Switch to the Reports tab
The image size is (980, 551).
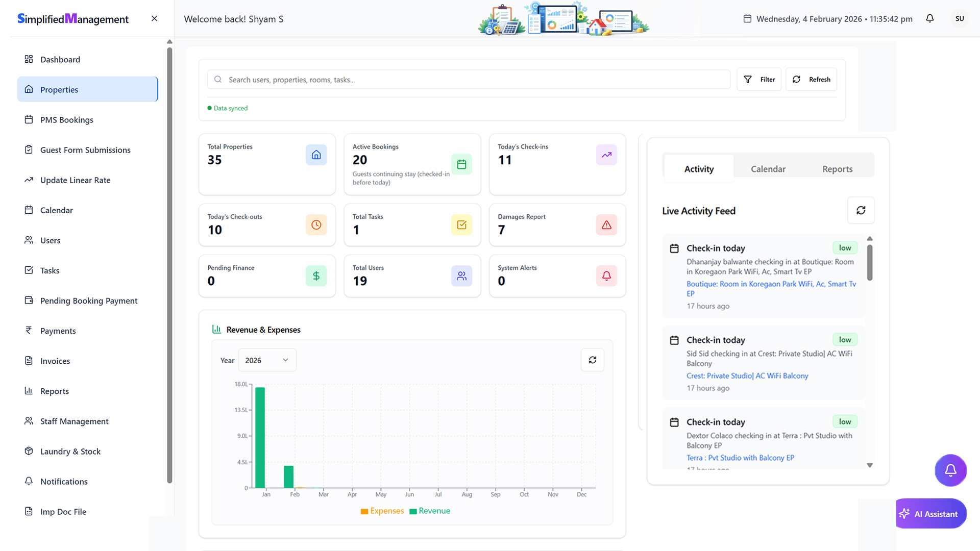pos(837,169)
